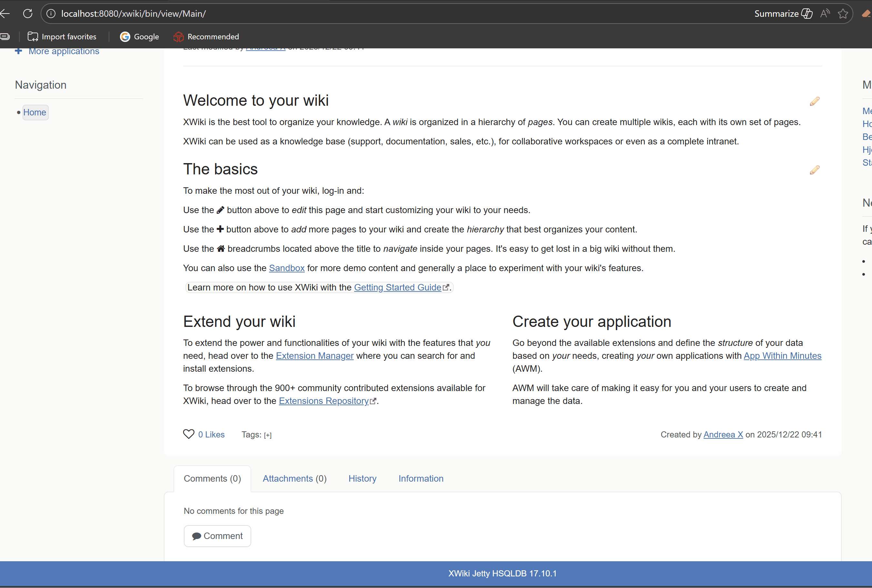This screenshot has width=872, height=588.
Task: Click the heart Like icon
Action: [x=189, y=434]
